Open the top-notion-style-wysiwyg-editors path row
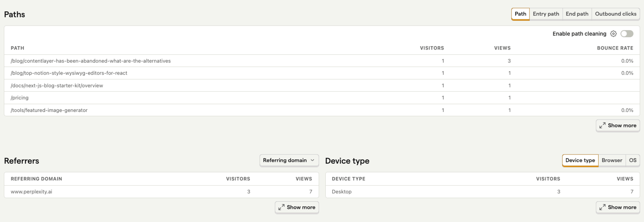Image resolution: width=644 pixels, height=222 pixels. tap(69, 73)
